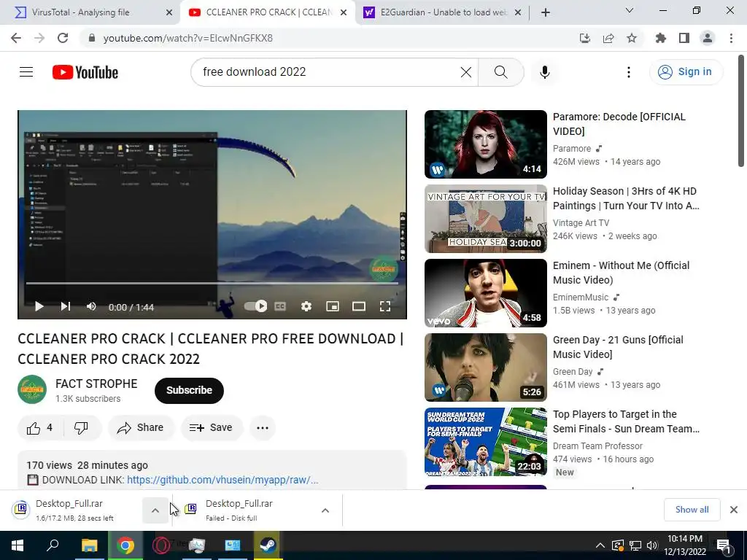Open Chrome three-dot menu
This screenshot has height=560, width=747.
(731, 38)
